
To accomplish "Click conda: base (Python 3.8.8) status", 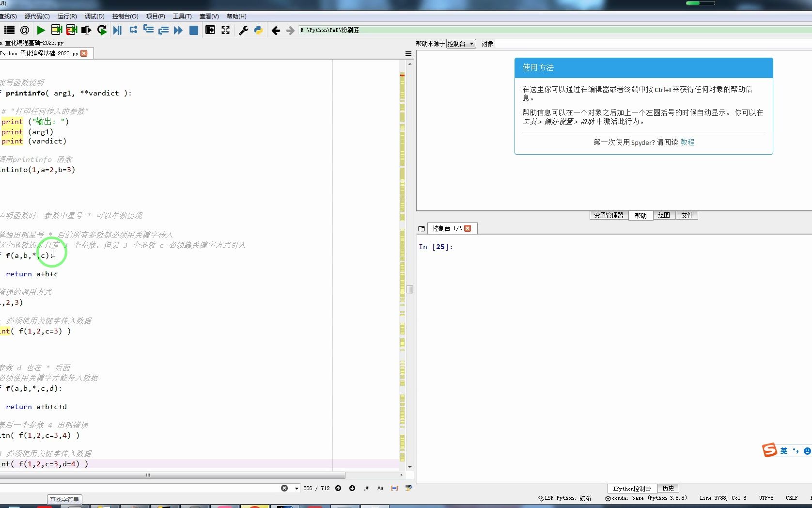I will pos(646,498).
